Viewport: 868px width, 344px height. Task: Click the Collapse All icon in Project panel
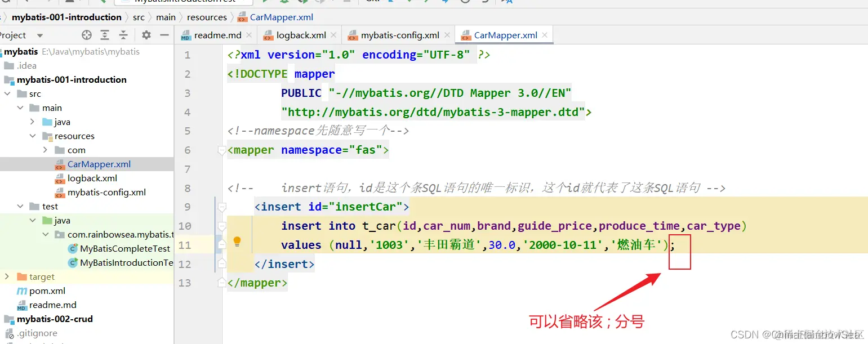pyautogui.click(x=123, y=35)
